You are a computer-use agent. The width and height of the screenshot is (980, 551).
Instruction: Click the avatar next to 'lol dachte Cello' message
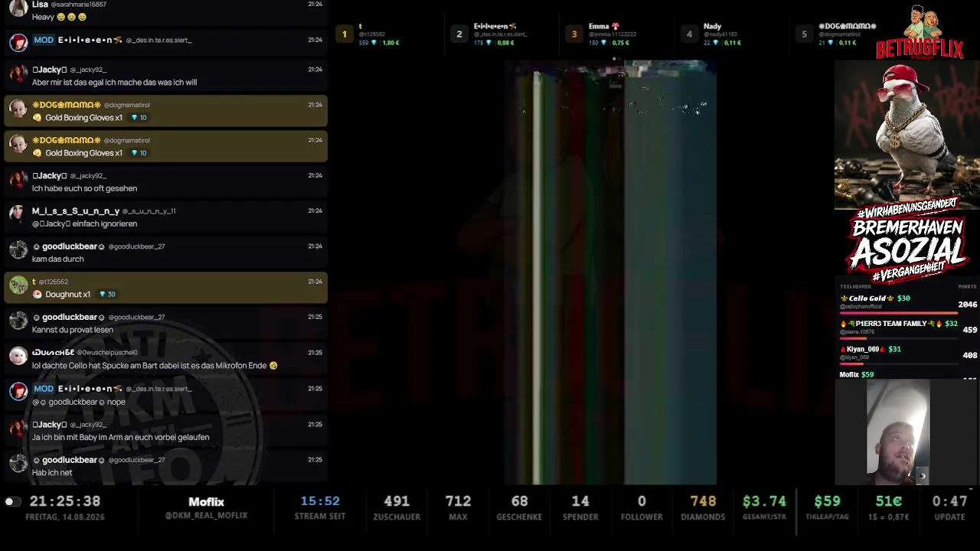pyautogui.click(x=18, y=357)
